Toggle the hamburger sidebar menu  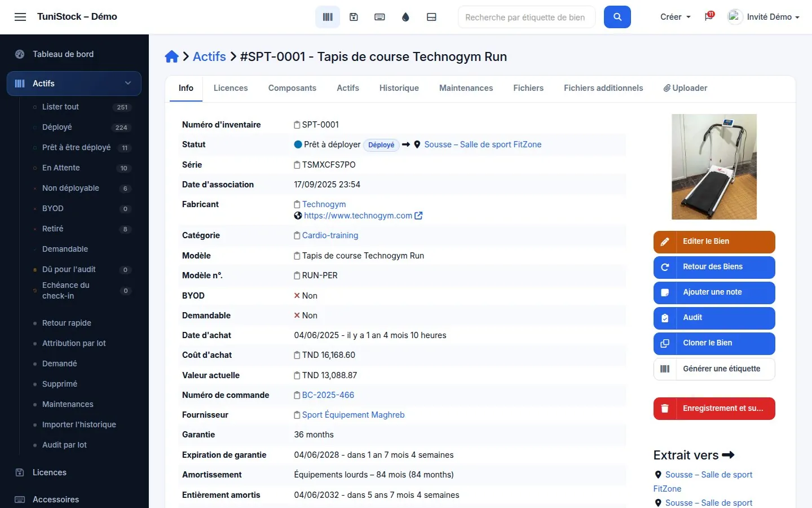click(20, 17)
